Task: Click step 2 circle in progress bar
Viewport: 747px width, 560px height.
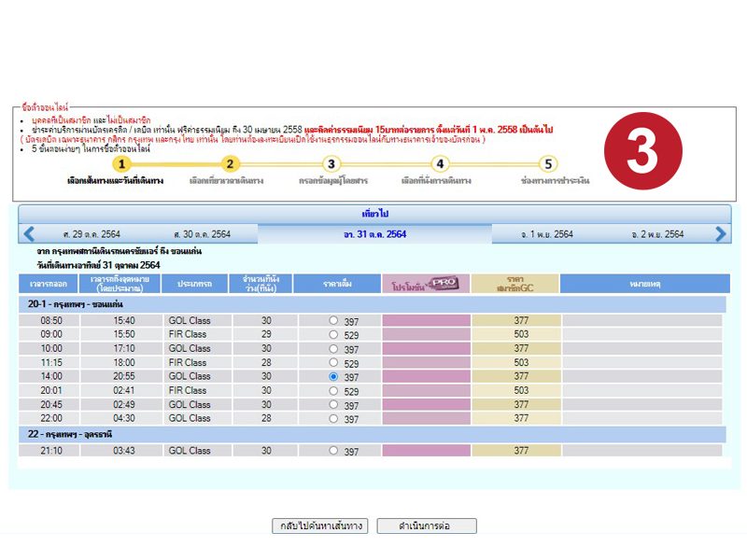Action: (230, 164)
